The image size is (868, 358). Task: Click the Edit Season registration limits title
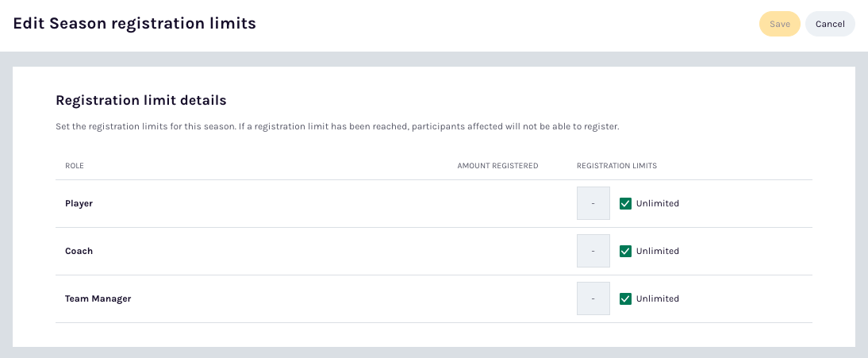click(134, 24)
